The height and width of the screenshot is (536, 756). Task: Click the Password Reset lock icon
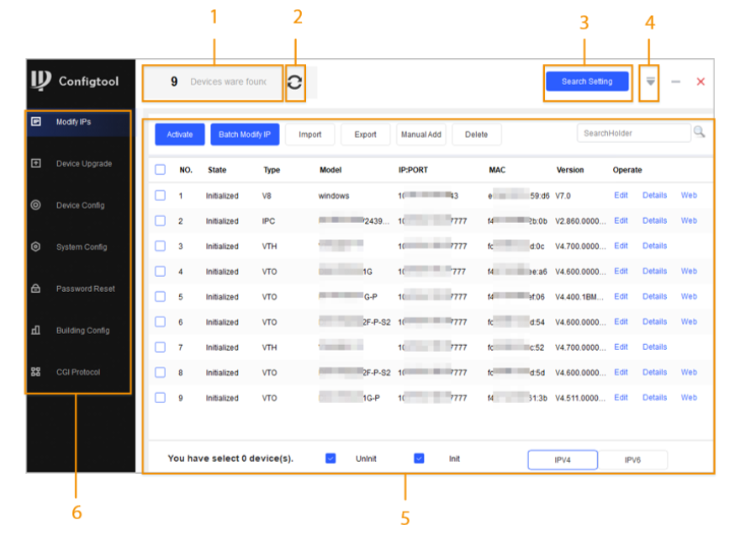click(36, 289)
